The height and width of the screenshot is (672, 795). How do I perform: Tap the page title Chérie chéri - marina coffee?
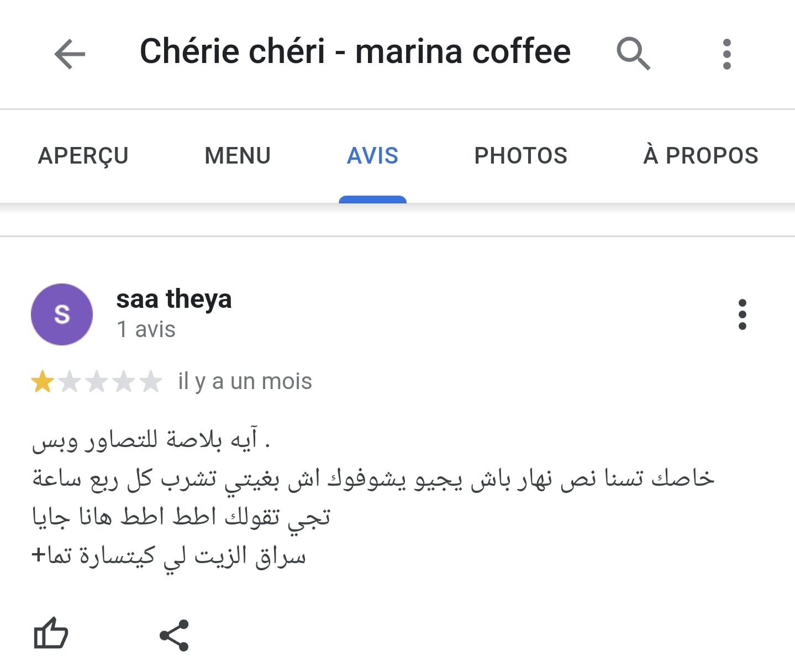[355, 51]
